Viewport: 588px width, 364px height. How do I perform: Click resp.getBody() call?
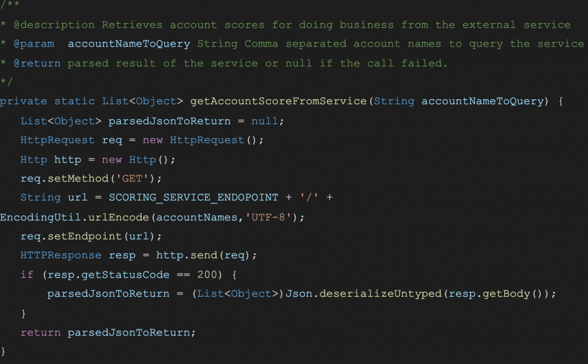coord(496,293)
